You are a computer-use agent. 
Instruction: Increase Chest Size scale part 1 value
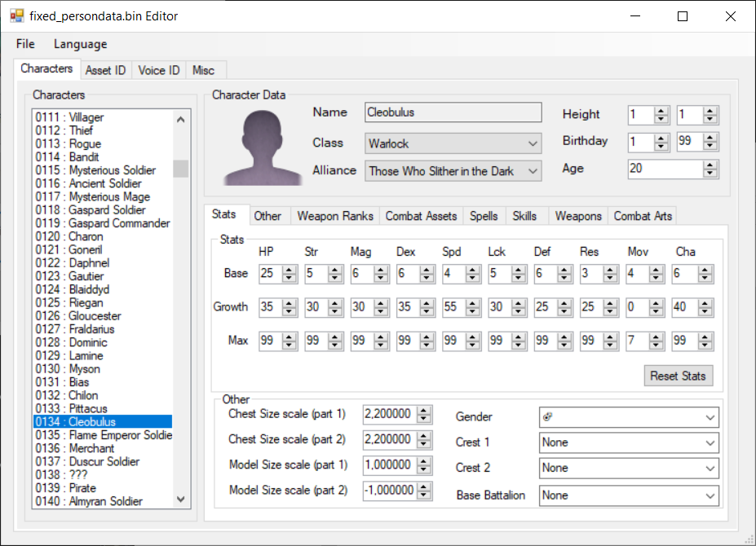pos(424,410)
